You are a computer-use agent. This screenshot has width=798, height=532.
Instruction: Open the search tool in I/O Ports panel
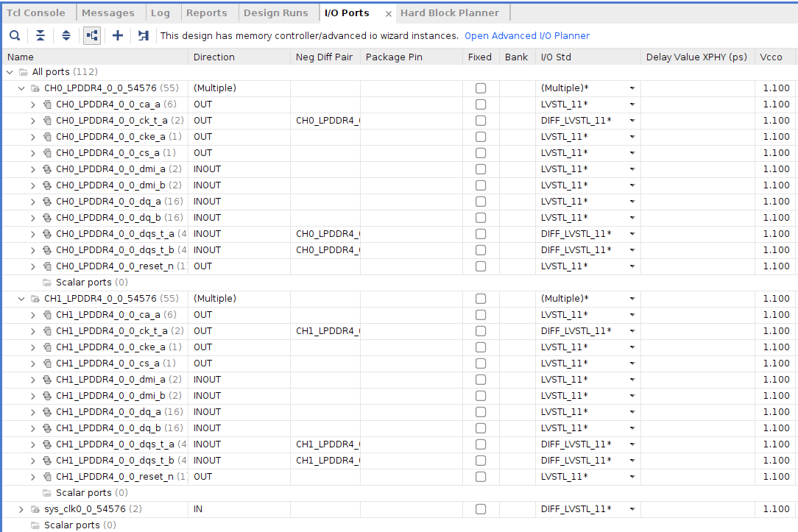tap(15, 35)
